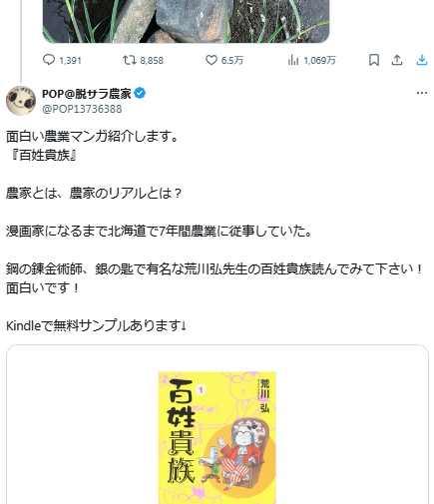Open post analytics bar chart icon
Viewport: 434px width, 504px height.
tap(293, 60)
